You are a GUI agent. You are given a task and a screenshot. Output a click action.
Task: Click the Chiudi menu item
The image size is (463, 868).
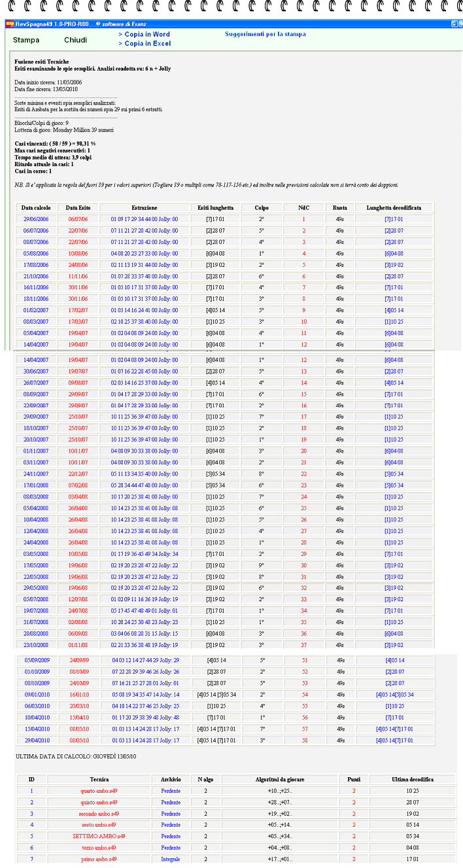click(76, 40)
